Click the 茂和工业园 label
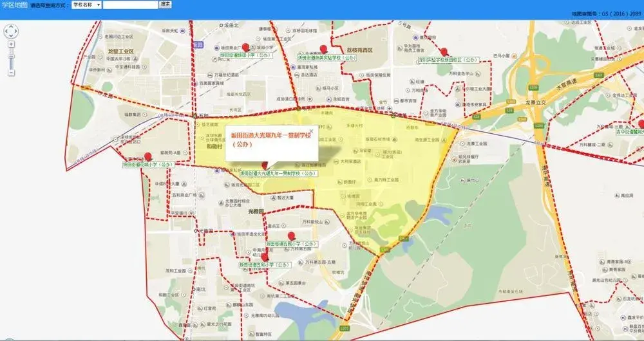The height and width of the screenshot is (341, 644). 175,271
